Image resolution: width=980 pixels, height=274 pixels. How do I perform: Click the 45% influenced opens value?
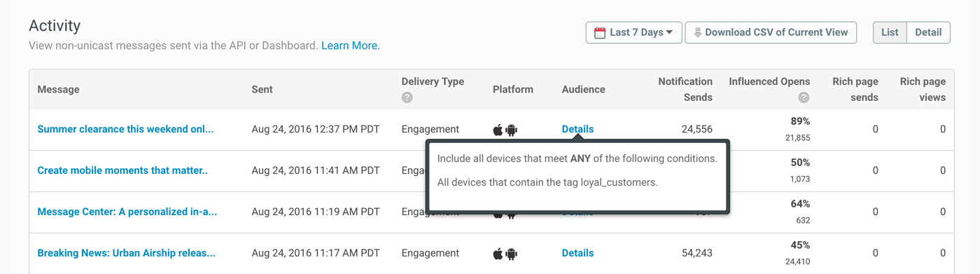pos(800,245)
